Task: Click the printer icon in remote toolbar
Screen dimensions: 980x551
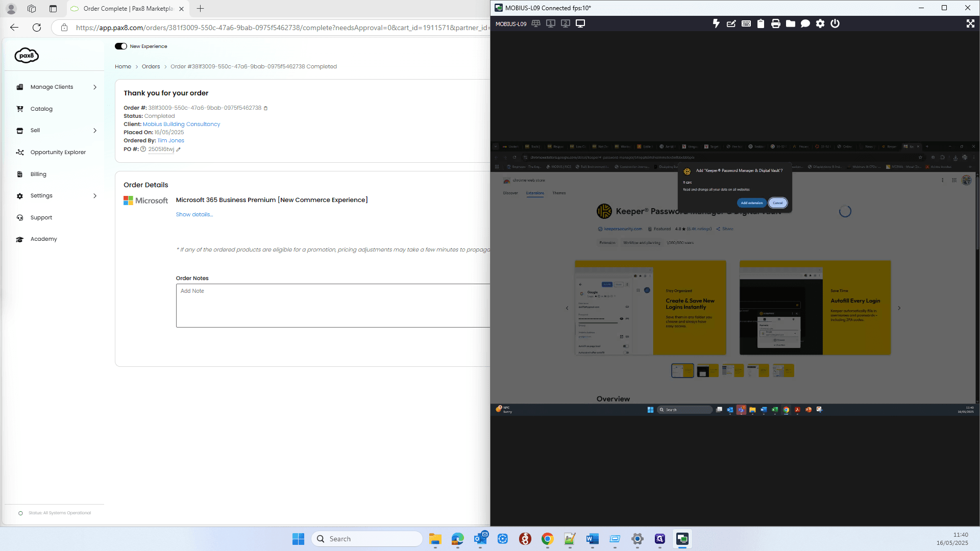Action: [x=775, y=23]
